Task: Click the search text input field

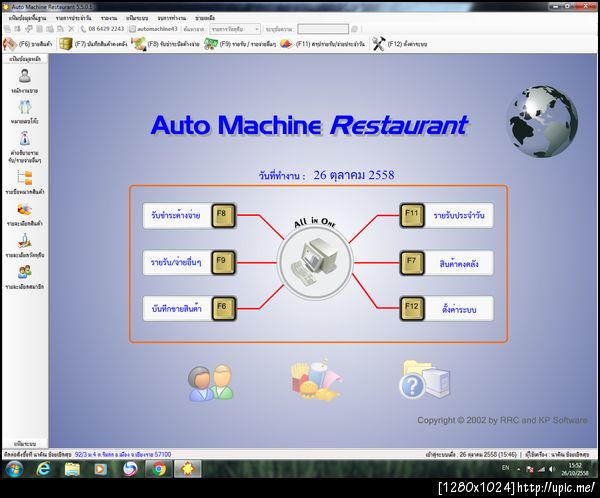Action: 323,29
